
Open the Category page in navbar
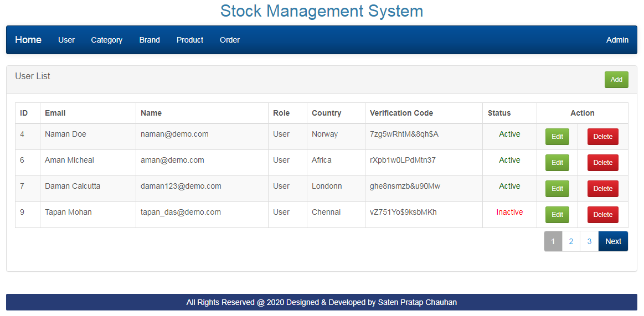point(107,40)
